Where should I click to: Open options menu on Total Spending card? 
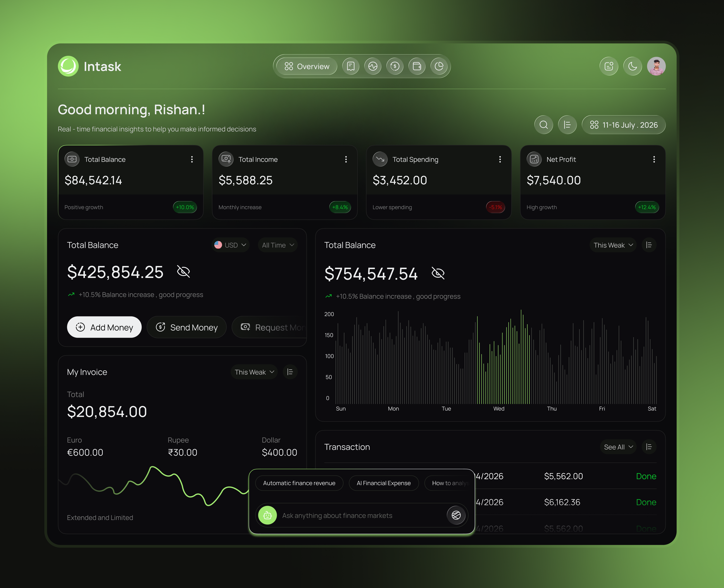(x=500, y=159)
